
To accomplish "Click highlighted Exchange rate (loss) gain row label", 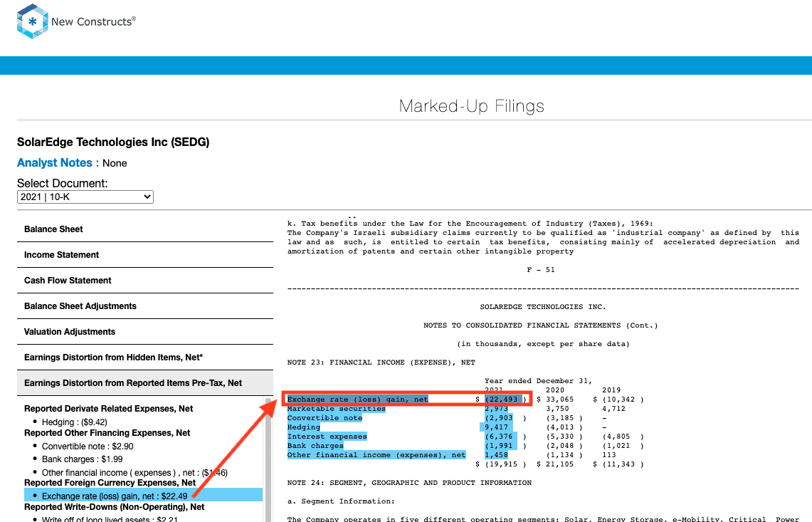I will [x=358, y=399].
